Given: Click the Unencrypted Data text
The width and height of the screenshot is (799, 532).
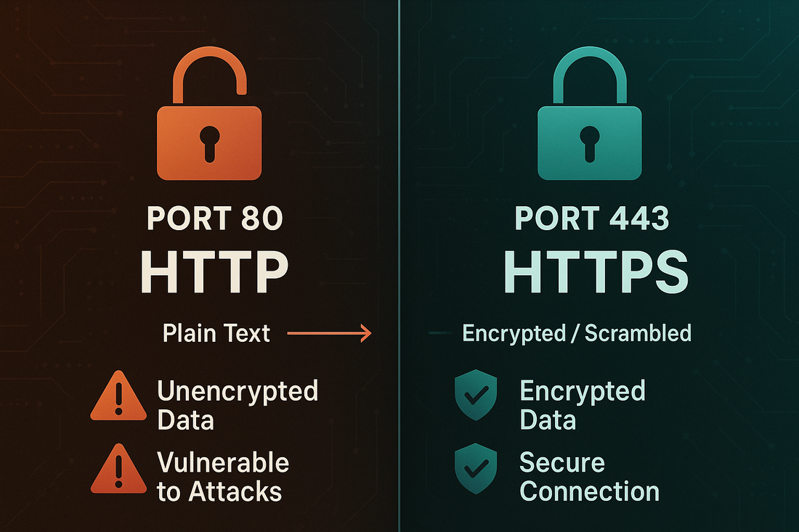Looking at the screenshot, I should (238, 405).
